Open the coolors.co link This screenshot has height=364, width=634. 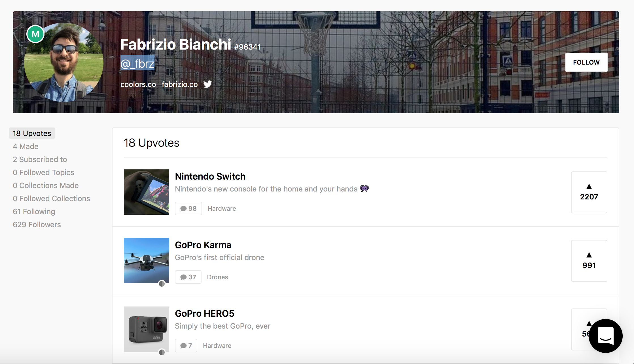138,84
